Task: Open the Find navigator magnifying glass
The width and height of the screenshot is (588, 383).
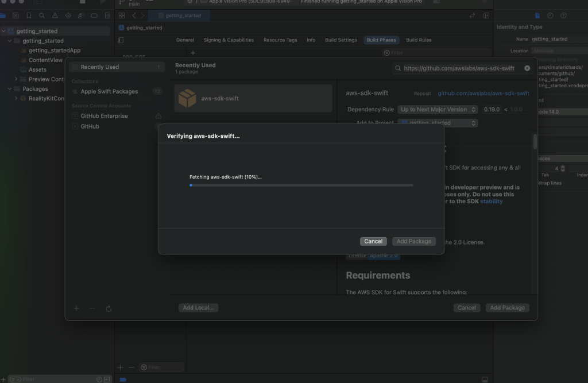Action: (x=42, y=16)
